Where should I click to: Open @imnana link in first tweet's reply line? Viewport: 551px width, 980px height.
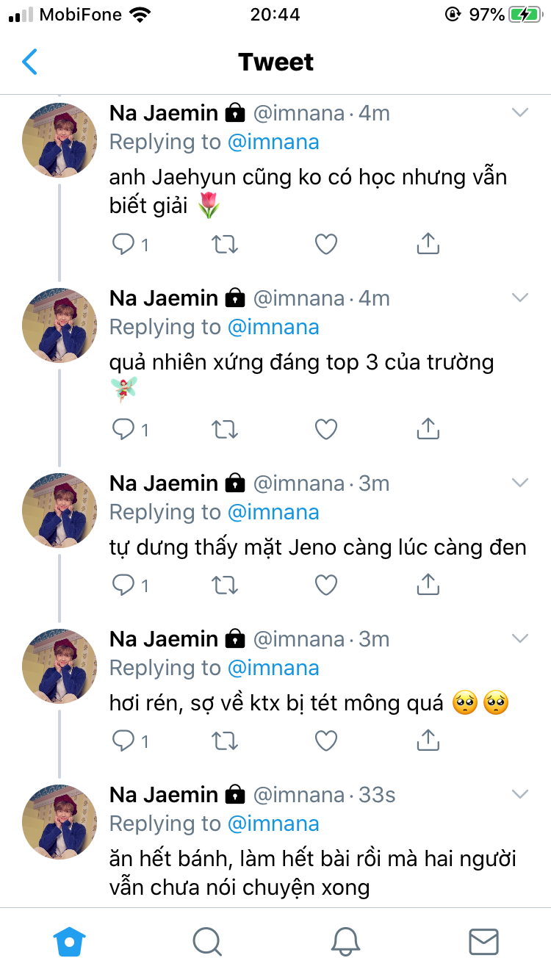tap(273, 142)
